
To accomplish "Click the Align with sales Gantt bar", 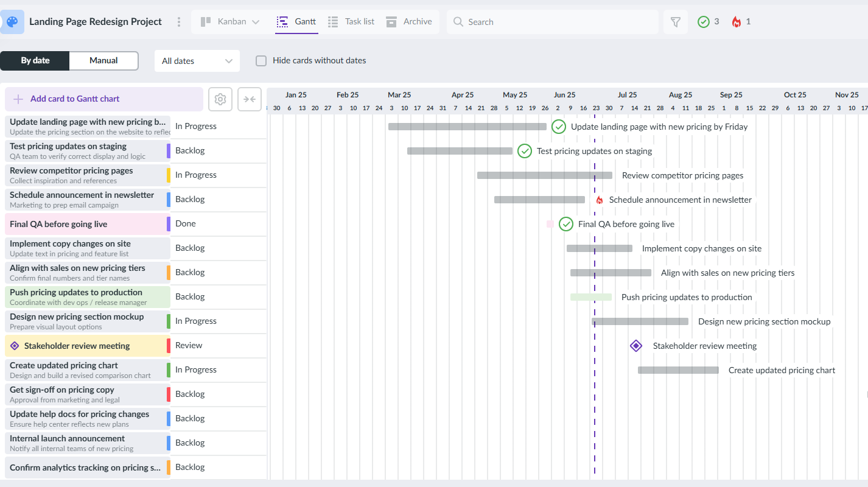I will point(611,273).
